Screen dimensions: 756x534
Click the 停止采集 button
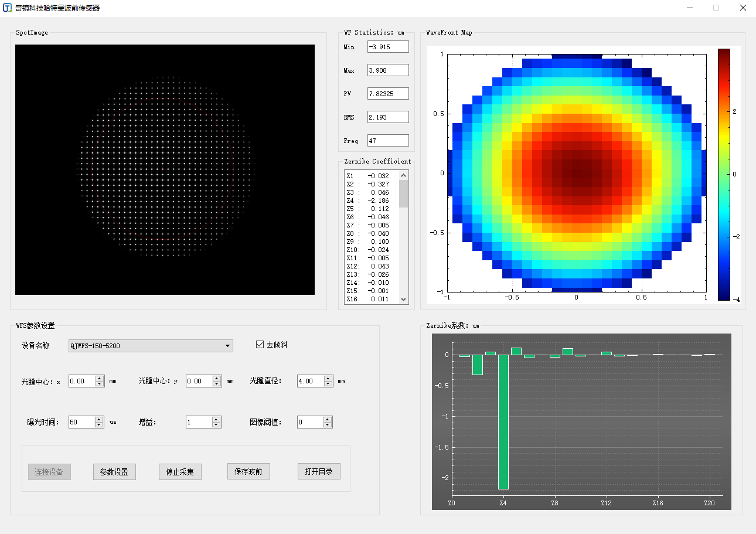point(180,472)
